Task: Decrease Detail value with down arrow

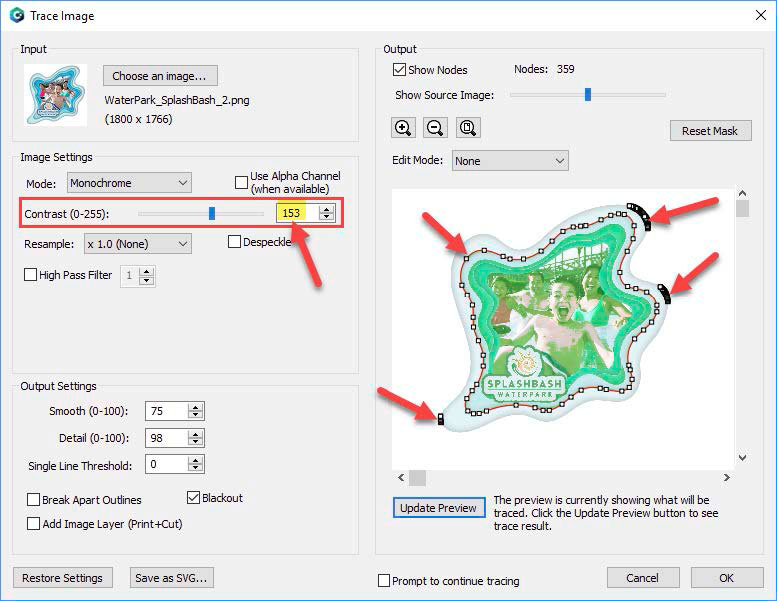Action: point(196,442)
